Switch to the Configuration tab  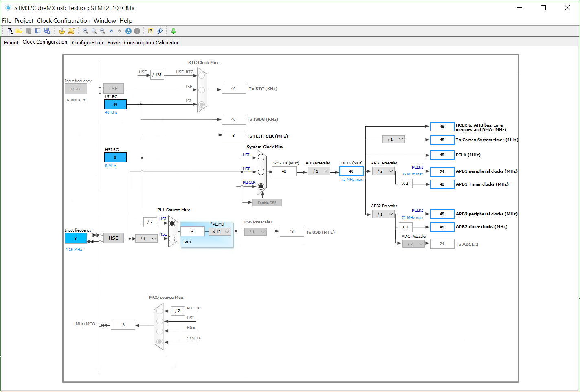point(88,42)
